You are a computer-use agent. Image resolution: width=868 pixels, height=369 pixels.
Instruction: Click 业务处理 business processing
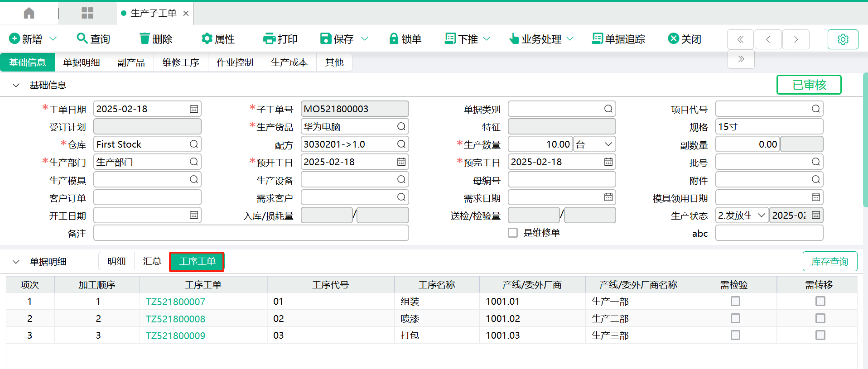click(x=535, y=39)
